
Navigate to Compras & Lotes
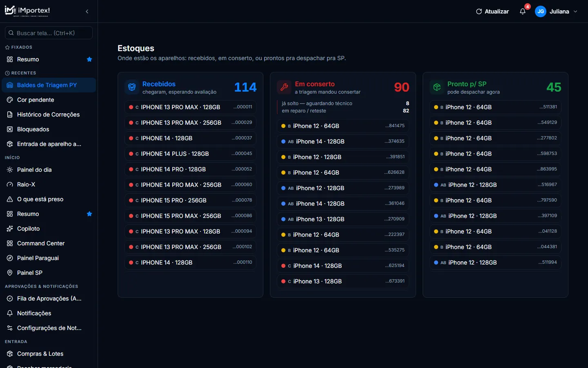49,354
